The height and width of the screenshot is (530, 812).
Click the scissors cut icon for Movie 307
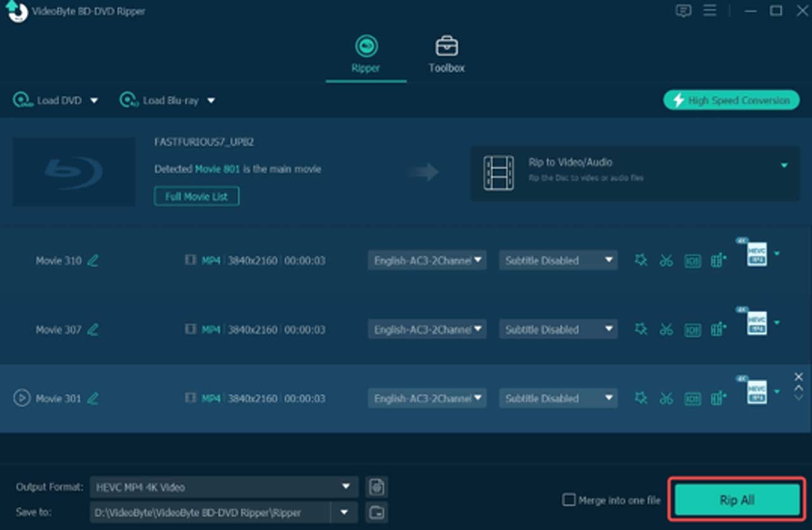pyautogui.click(x=666, y=330)
